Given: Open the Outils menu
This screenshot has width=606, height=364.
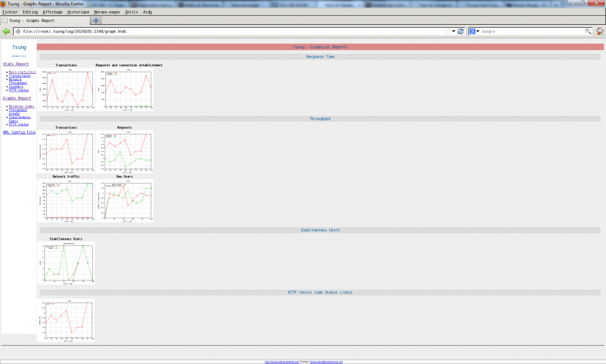Looking at the screenshot, I should (131, 12).
